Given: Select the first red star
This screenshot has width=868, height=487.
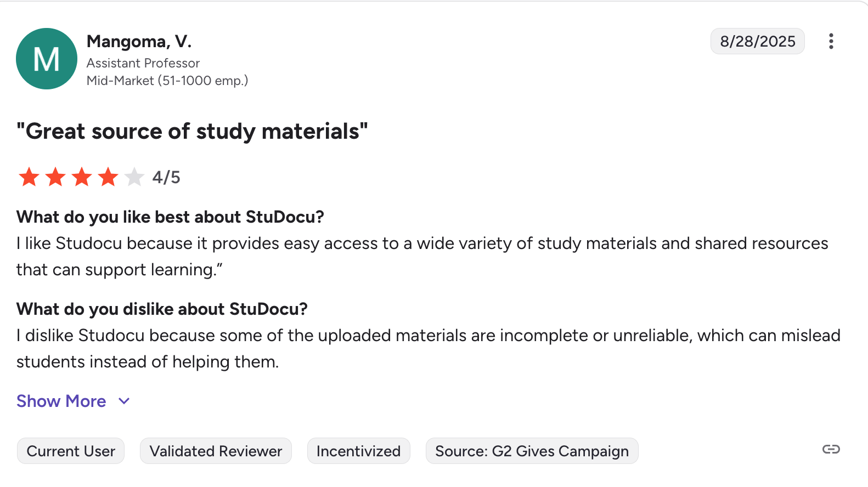Looking at the screenshot, I should click(29, 177).
